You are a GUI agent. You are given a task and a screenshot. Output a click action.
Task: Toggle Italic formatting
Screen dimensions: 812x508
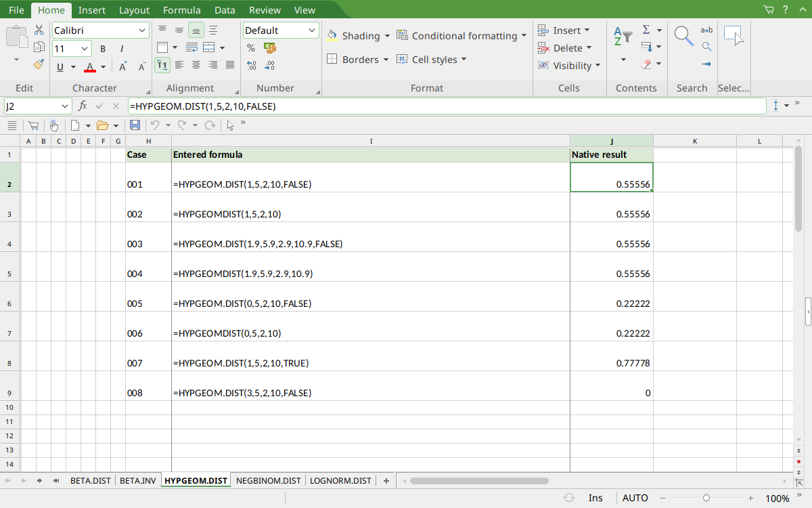pos(122,49)
